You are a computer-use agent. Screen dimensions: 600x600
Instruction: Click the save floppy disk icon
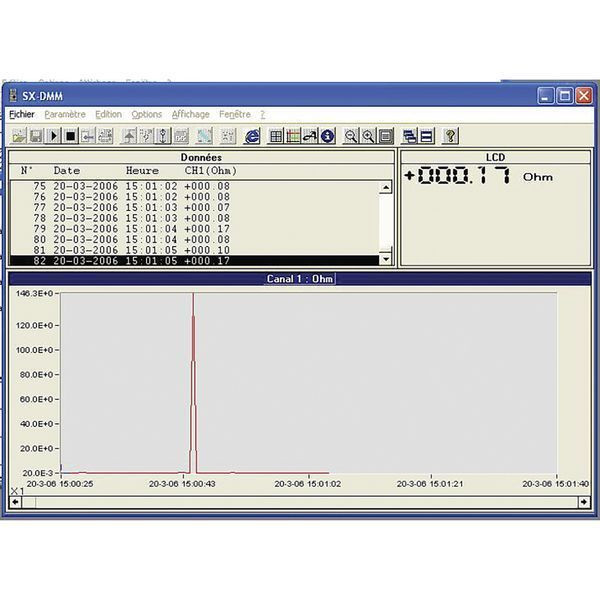coord(36,136)
